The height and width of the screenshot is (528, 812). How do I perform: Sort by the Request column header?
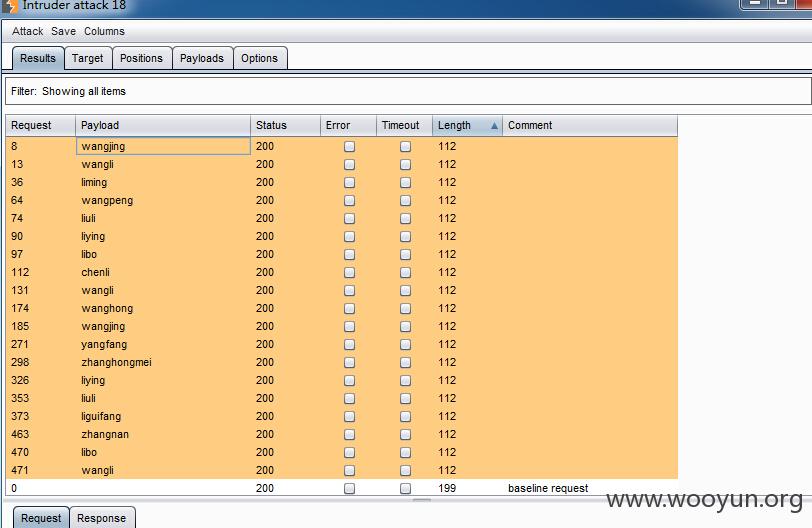(40, 125)
